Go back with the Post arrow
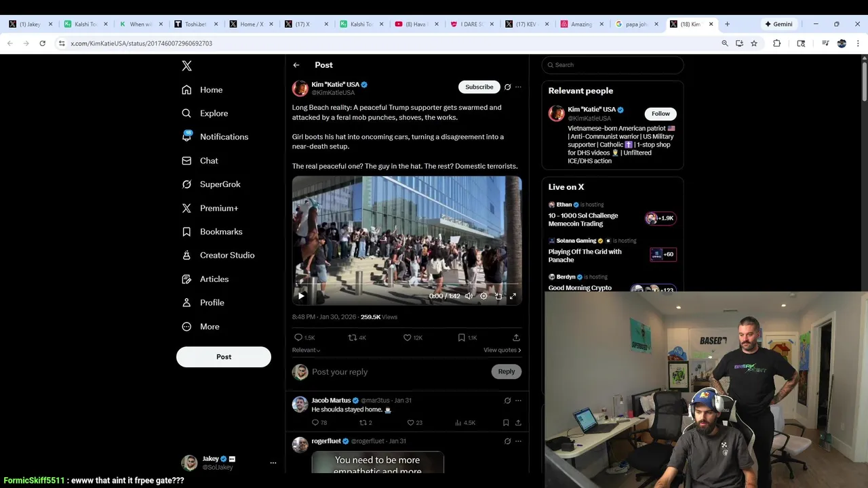Viewport: 868px width, 488px height. (x=296, y=65)
